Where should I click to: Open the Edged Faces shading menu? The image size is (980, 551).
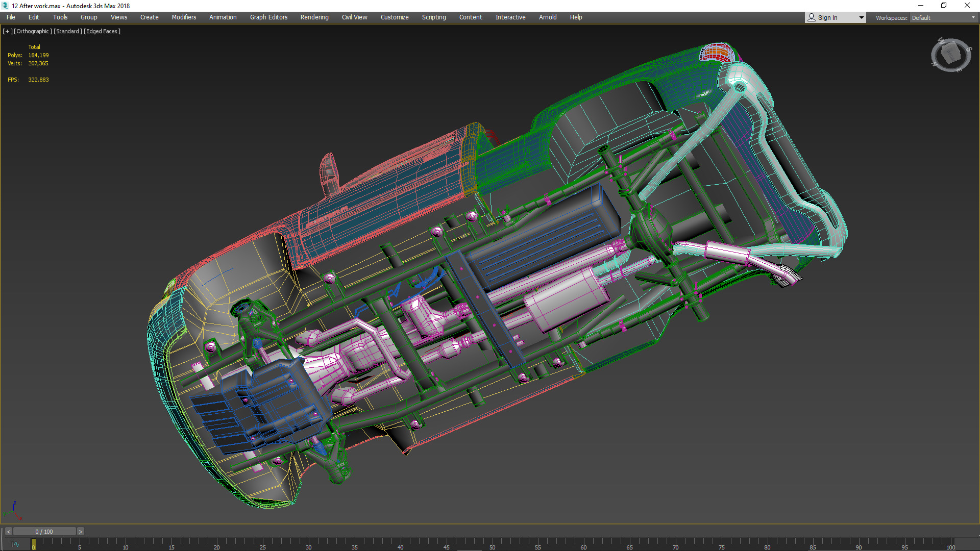102,31
